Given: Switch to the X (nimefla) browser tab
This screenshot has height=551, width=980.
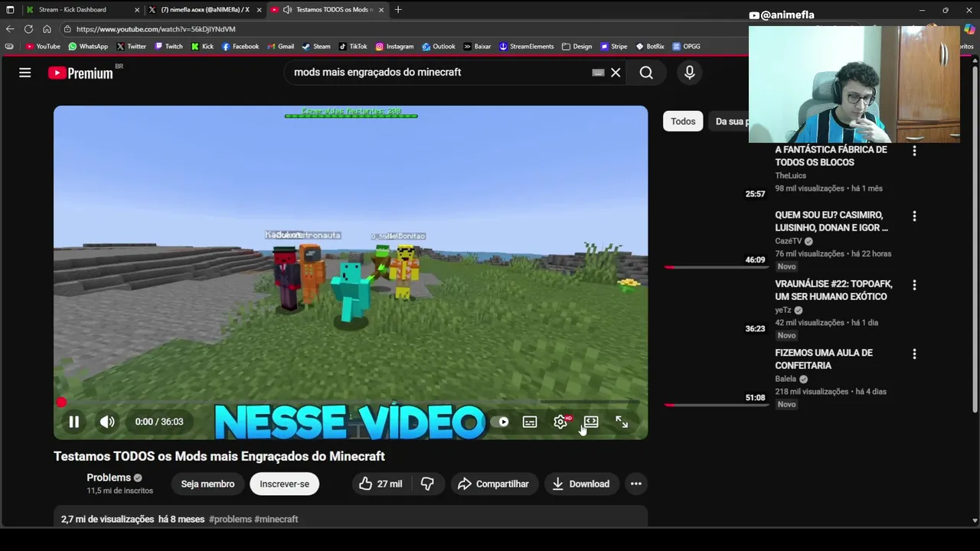Looking at the screenshot, I should [x=205, y=10].
